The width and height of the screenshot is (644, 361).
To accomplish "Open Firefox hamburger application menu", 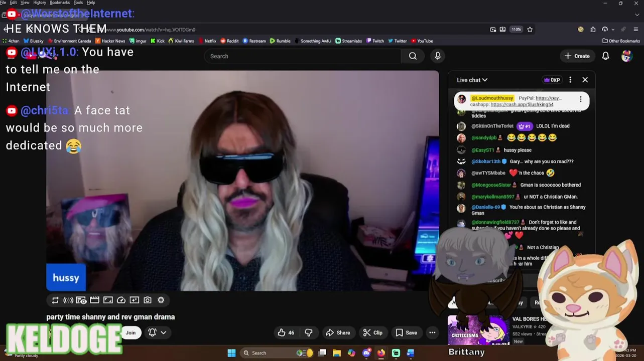I will [636, 30].
